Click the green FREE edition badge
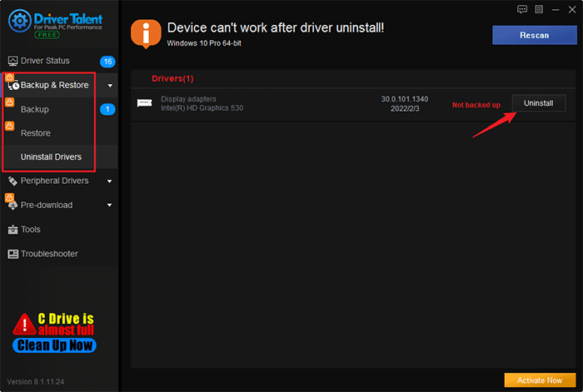This screenshot has width=583, height=392. [47, 35]
